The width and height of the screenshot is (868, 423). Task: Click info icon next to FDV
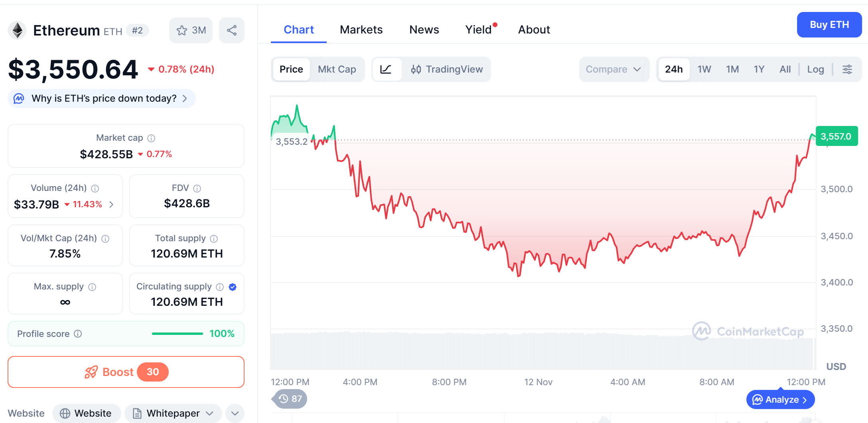click(x=197, y=189)
